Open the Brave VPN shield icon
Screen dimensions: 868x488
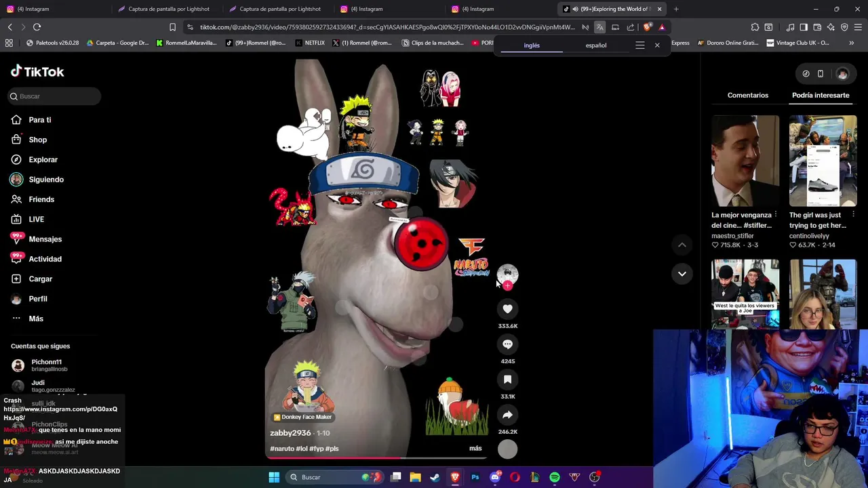pos(844,27)
